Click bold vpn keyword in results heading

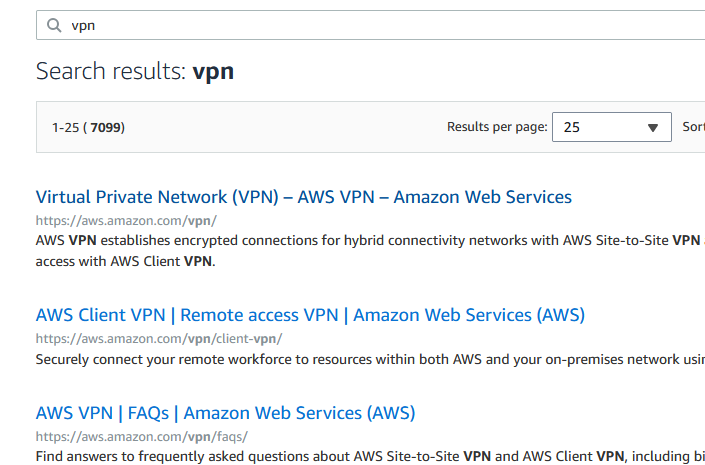click(213, 71)
